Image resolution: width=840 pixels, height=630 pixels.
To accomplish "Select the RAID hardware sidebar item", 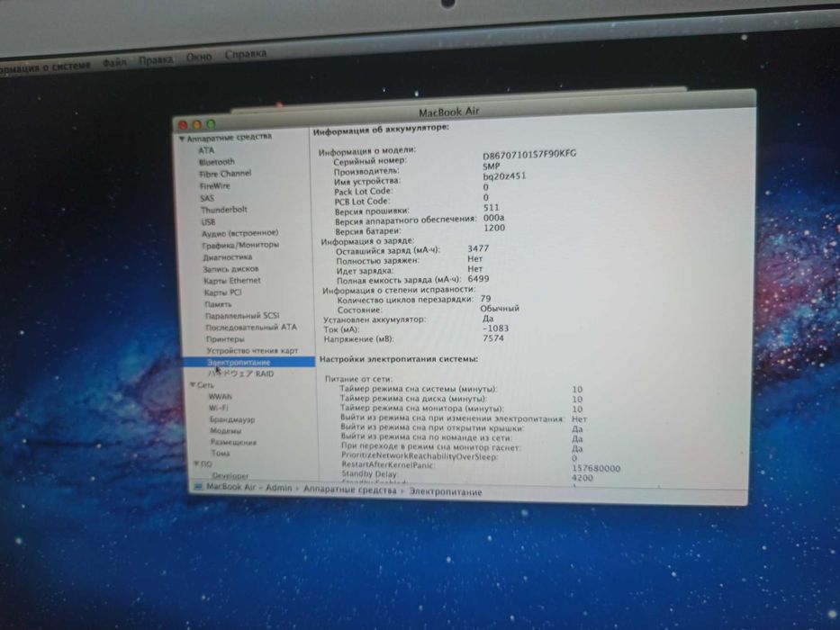I will tap(241, 373).
